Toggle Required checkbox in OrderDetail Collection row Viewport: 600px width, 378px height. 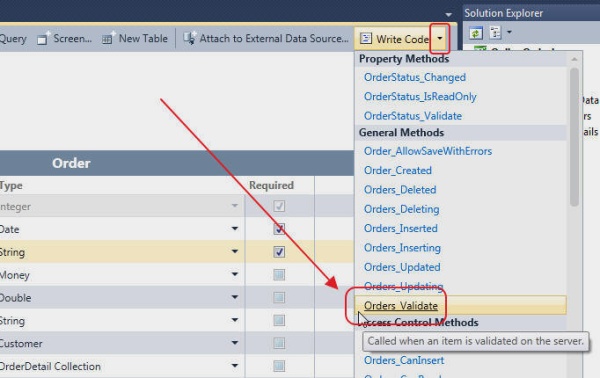(x=279, y=366)
